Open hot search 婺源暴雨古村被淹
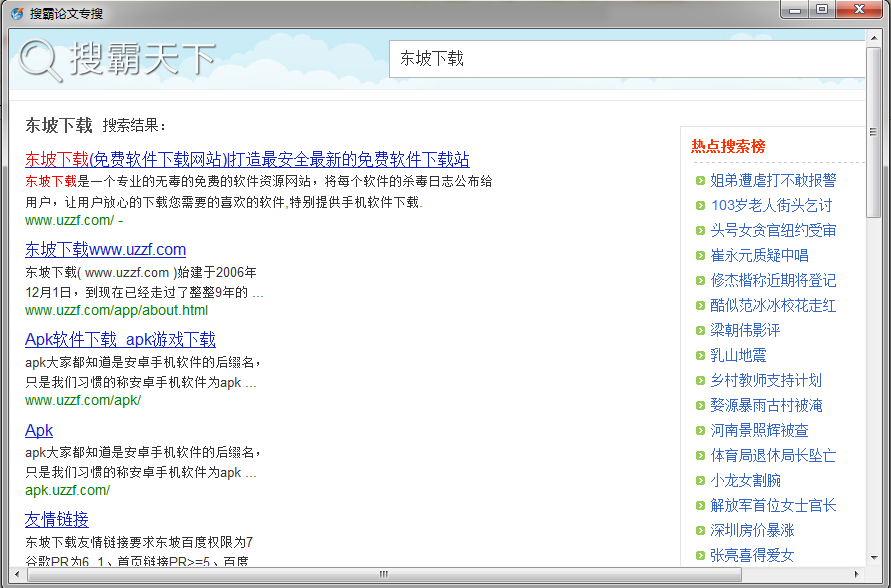Image resolution: width=891 pixels, height=588 pixels. (766, 406)
